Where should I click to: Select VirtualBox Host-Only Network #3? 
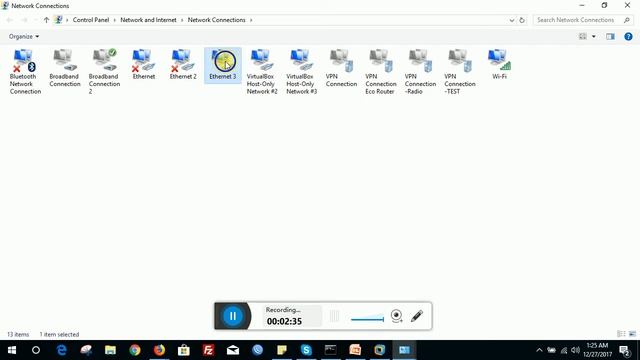click(x=302, y=72)
